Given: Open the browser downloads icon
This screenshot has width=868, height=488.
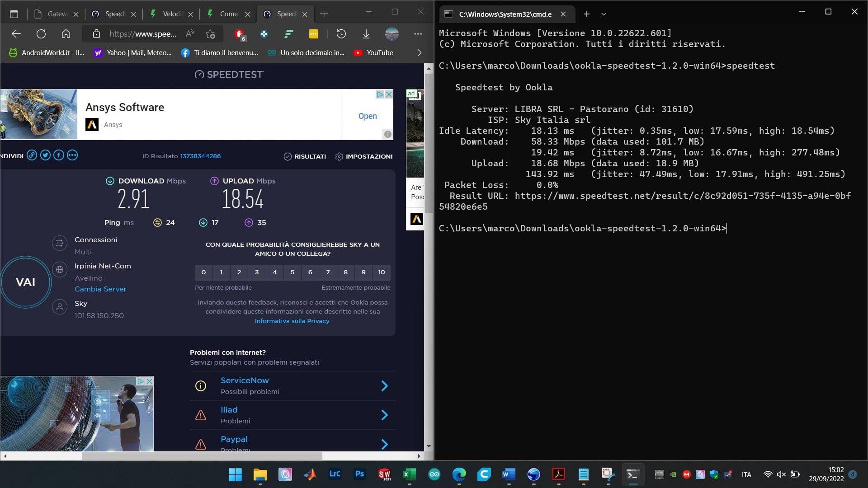Looking at the screenshot, I should coord(366,34).
